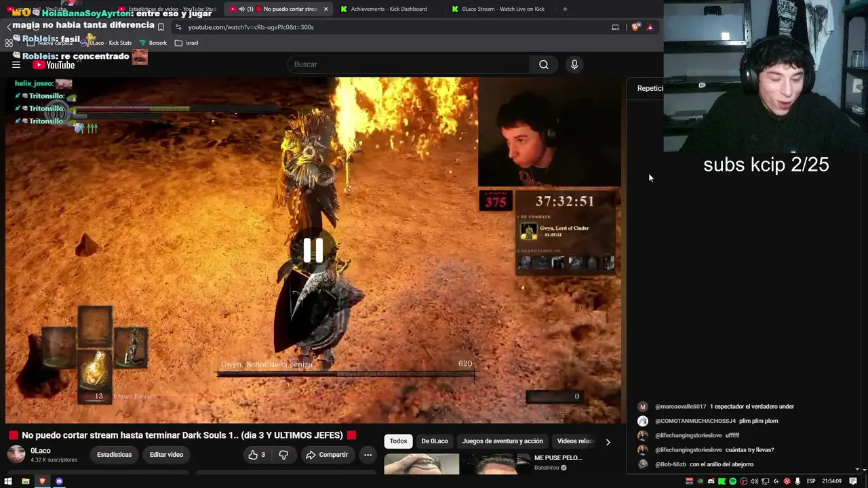Open the three-dot more actions menu
Screen dimensions: 868x488
(368, 455)
